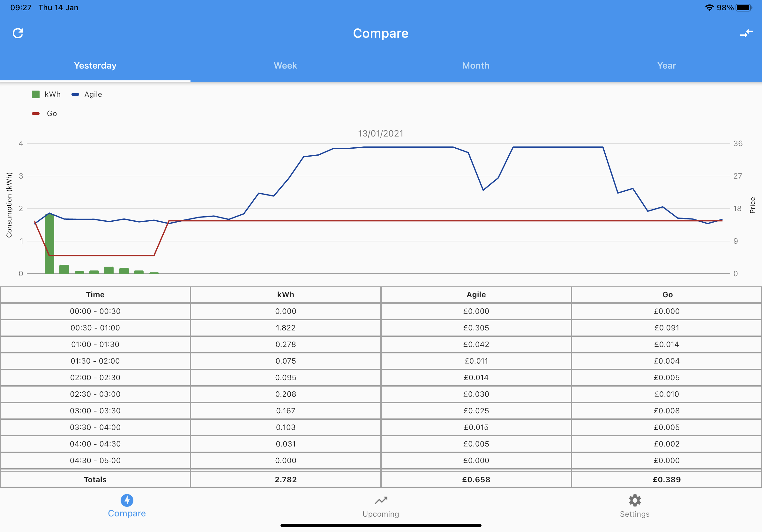Tap the Upcoming label in bottom bar
The width and height of the screenshot is (762, 532).
(381, 514)
